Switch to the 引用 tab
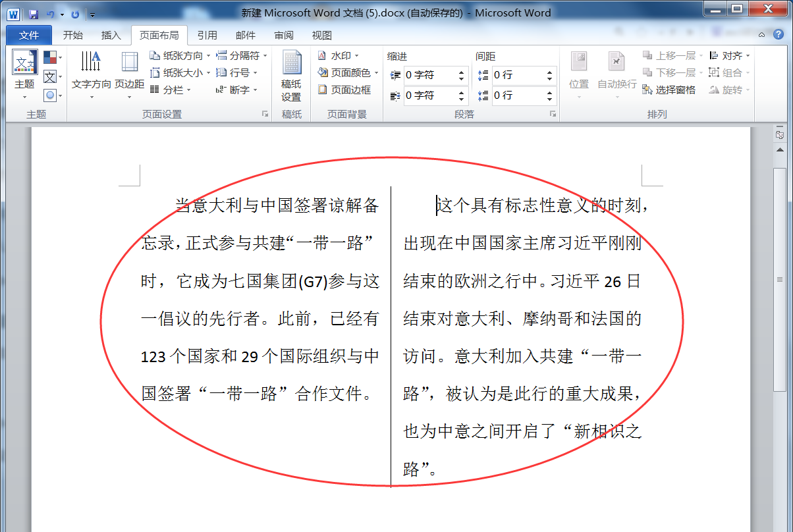The image size is (793, 532). point(207,35)
